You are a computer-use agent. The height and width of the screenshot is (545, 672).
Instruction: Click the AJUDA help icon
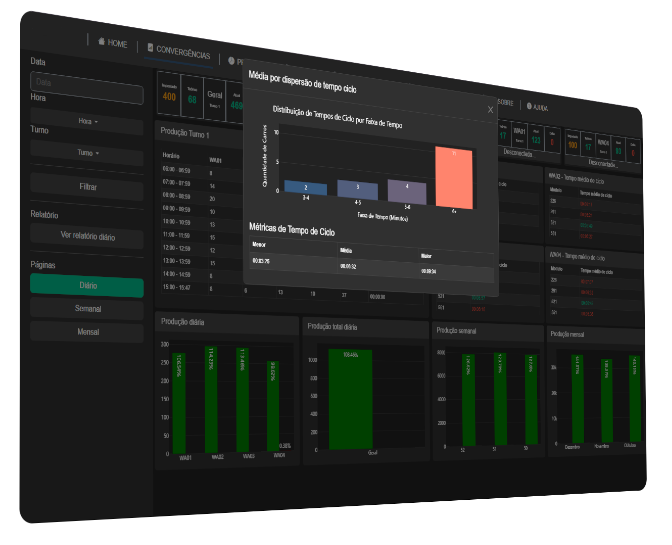pyautogui.click(x=529, y=106)
